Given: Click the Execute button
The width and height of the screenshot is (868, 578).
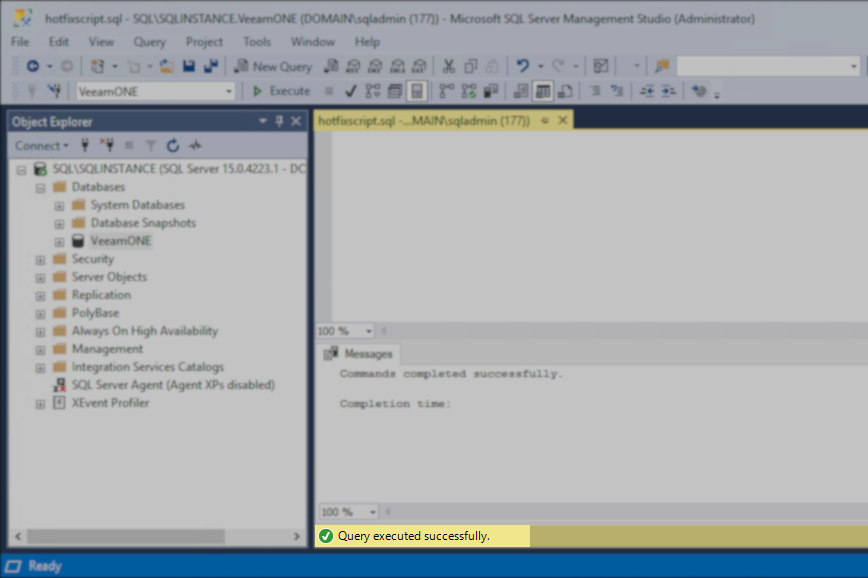Looking at the screenshot, I should tap(281, 91).
